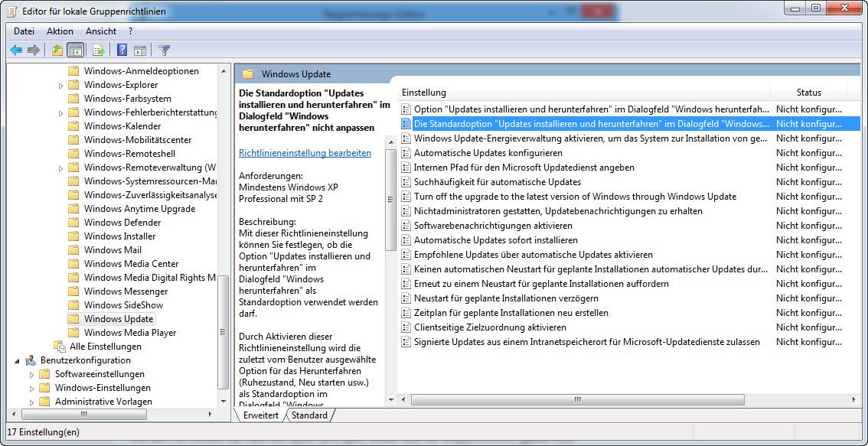Select the Windows-Farbsystem tree item

[x=127, y=99]
